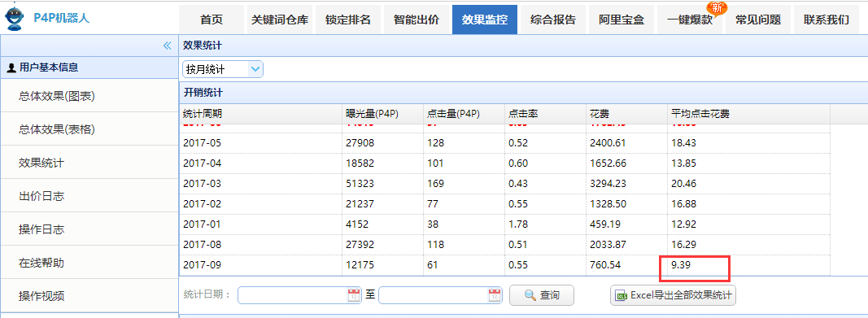Open the 按月统计 period dropdown
The height and width of the screenshot is (318, 868).
[x=223, y=69]
